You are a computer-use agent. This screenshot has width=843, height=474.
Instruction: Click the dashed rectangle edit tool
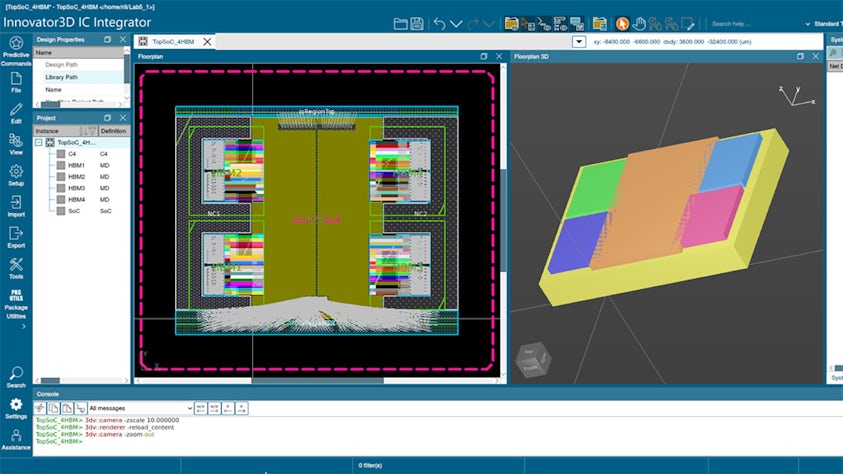click(688, 24)
